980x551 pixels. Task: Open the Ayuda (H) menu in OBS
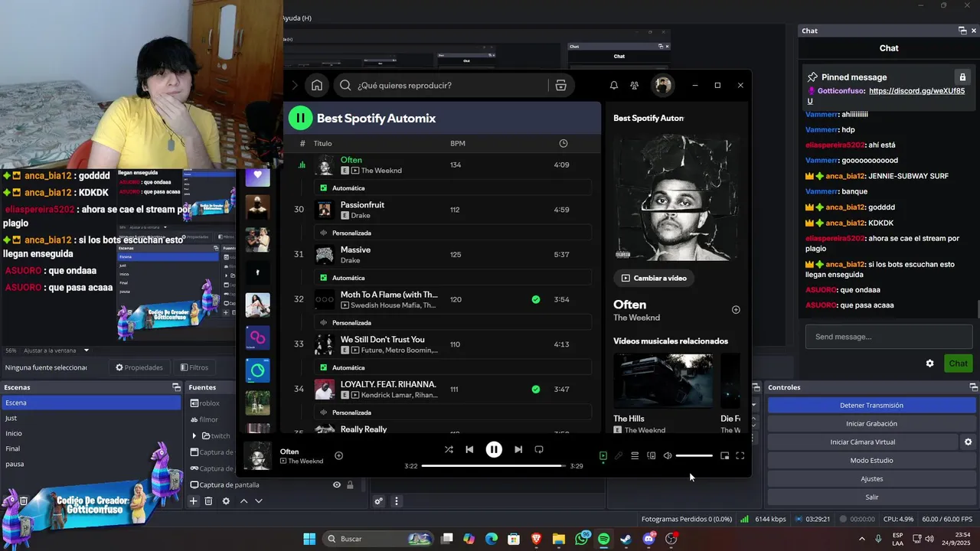pyautogui.click(x=296, y=18)
